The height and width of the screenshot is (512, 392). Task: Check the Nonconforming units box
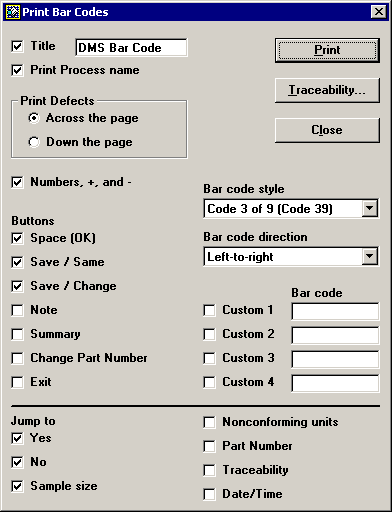[x=209, y=422]
